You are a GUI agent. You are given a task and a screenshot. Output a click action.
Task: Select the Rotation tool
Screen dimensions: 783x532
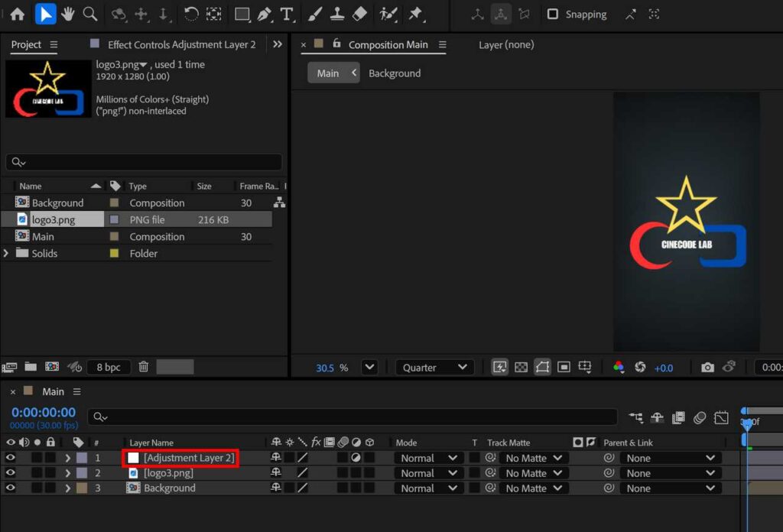pos(190,14)
